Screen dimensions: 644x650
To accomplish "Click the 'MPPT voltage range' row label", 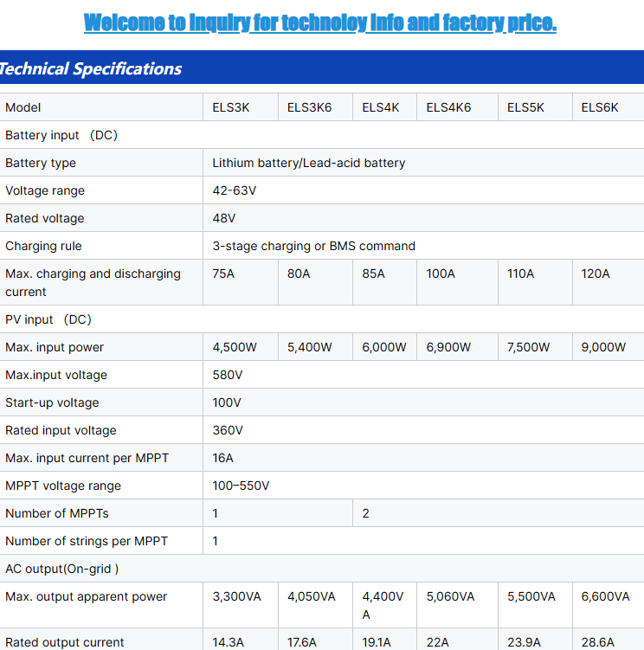I will pos(63,486).
